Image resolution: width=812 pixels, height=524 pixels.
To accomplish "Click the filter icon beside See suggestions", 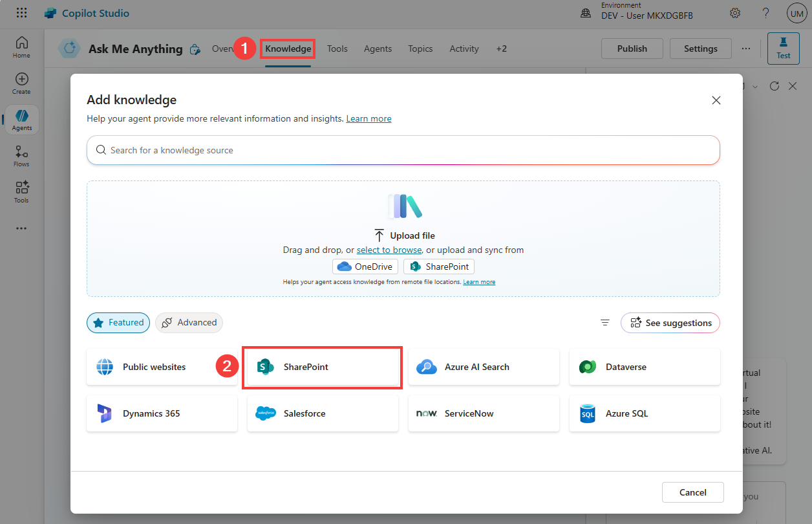I will (x=605, y=323).
